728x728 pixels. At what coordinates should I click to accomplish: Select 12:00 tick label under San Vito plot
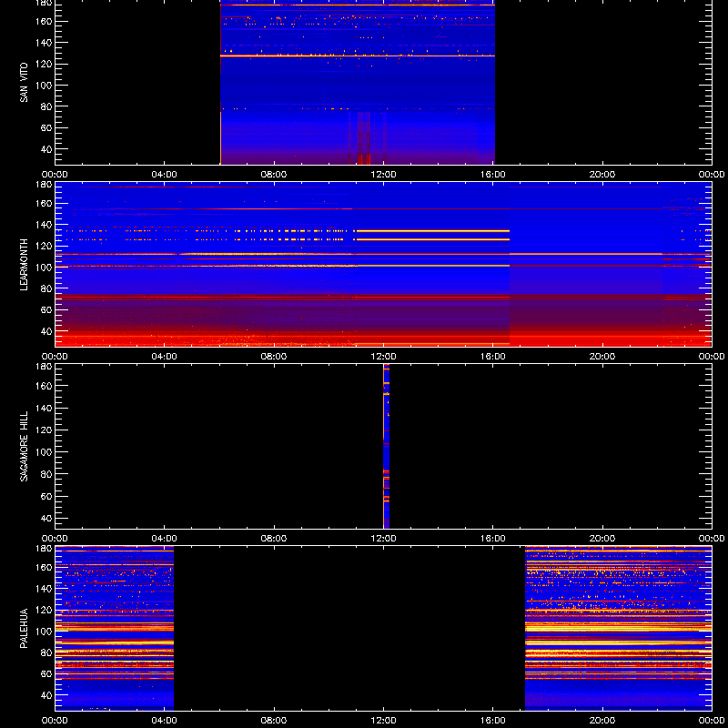pyautogui.click(x=383, y=175)
